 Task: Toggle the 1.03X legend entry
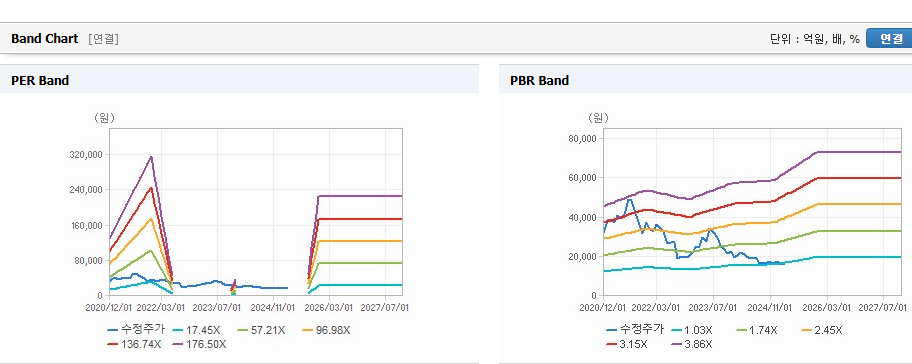click(691, 330)
